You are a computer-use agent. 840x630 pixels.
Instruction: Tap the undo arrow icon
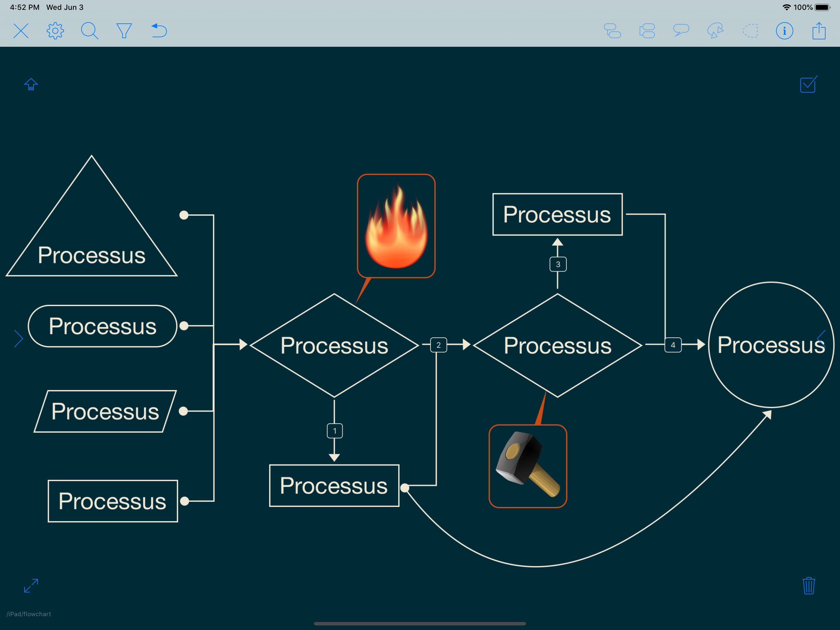tap(159, 31)
